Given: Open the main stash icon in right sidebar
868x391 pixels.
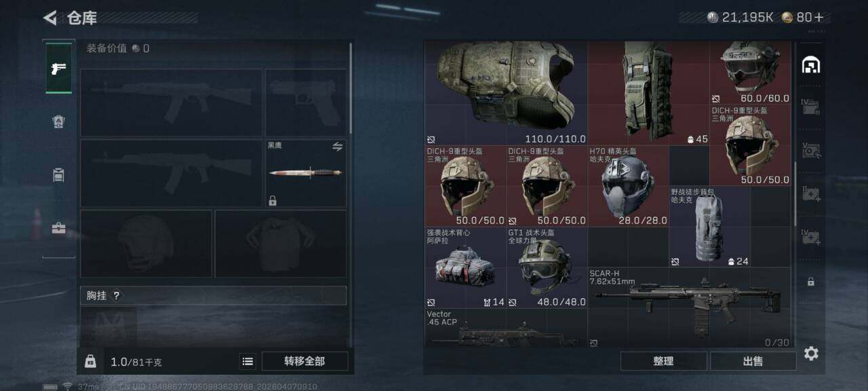Looking at the screenshot, I should tap(811, 64).
